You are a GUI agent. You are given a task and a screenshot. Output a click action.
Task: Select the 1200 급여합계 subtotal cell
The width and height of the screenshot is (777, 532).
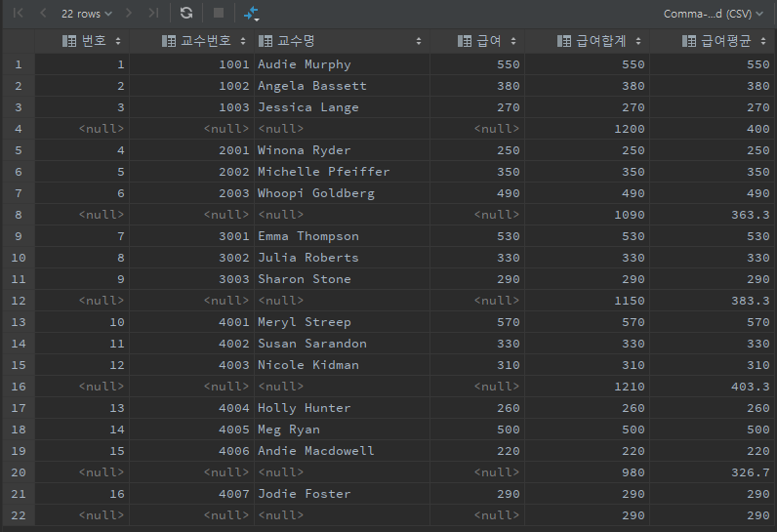pyautogui.click(x=588, y=129)
